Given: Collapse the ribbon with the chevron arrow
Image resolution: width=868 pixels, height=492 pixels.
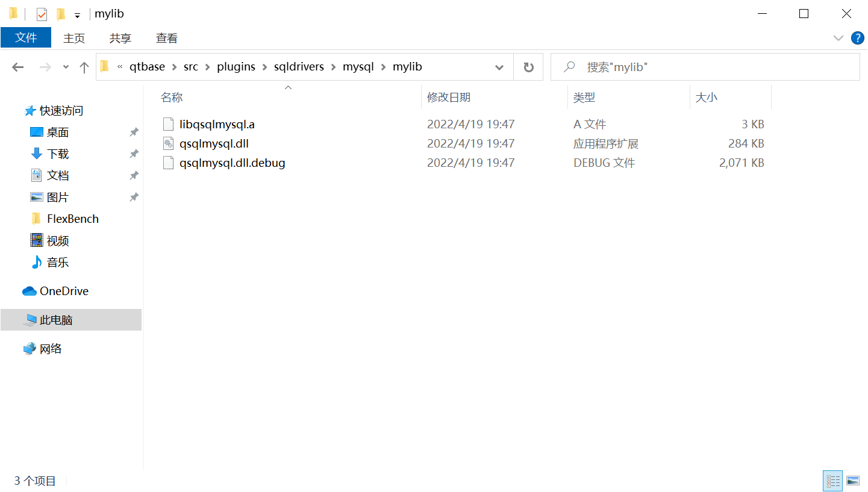Looking at the screenshot, I should (838, 38).
